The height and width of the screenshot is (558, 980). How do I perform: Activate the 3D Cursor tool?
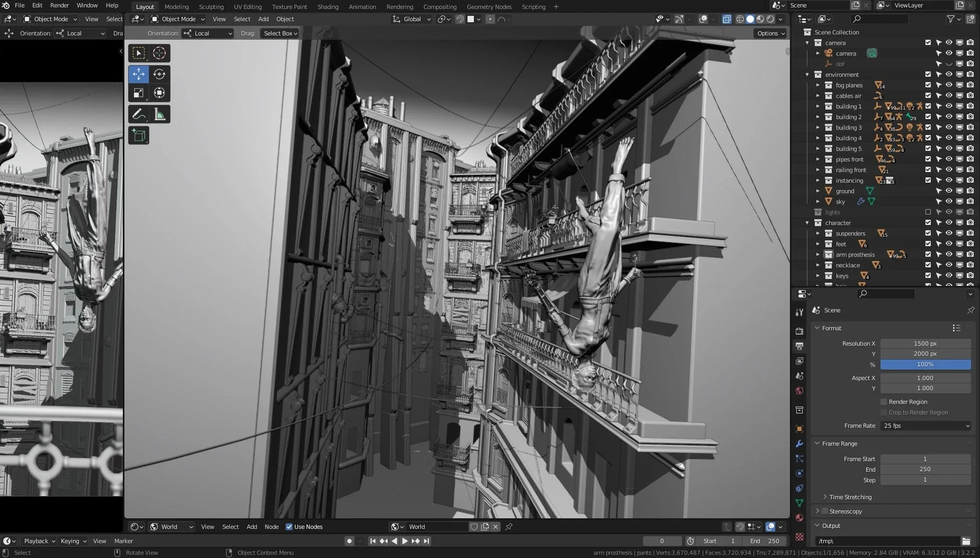(159, 53)
